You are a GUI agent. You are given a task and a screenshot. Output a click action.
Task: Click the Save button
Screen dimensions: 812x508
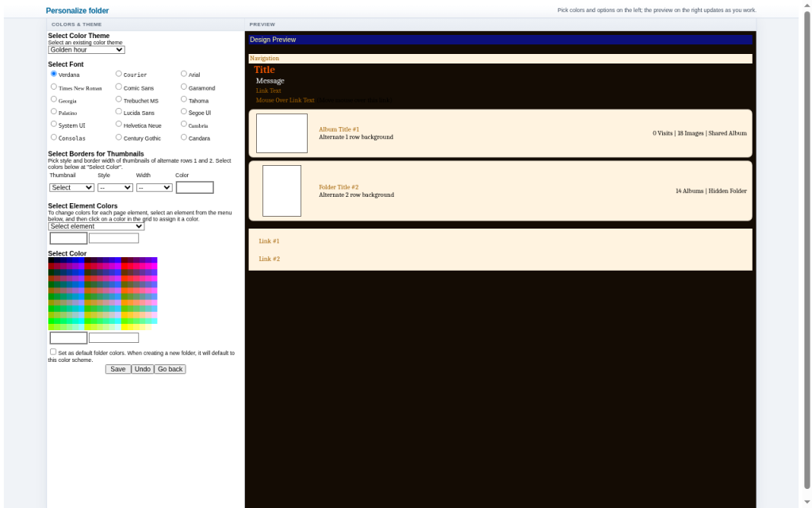(x=118, y=369)
